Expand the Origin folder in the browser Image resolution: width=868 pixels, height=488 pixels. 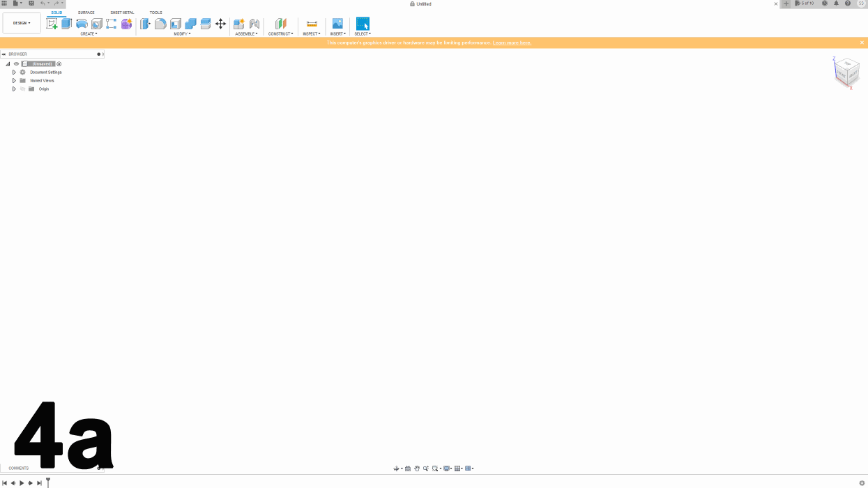[x=13, y=89]
